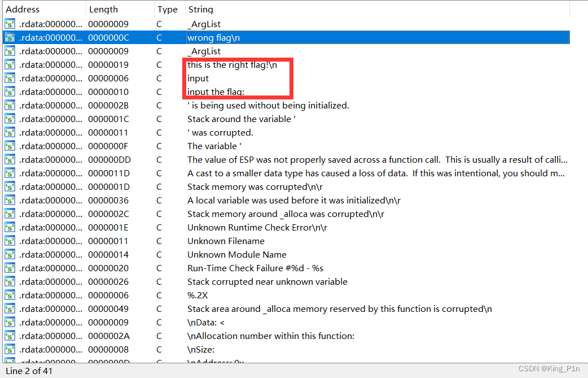Click the .rdata address of the '%.2X' row
Screen dimensions: 588x378
(x=50, y=296)
